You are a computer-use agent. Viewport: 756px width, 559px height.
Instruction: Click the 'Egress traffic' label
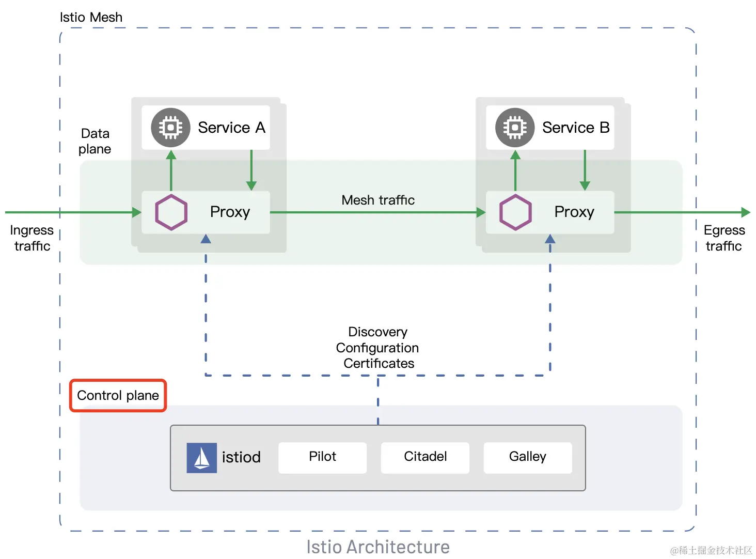[724, 238]
